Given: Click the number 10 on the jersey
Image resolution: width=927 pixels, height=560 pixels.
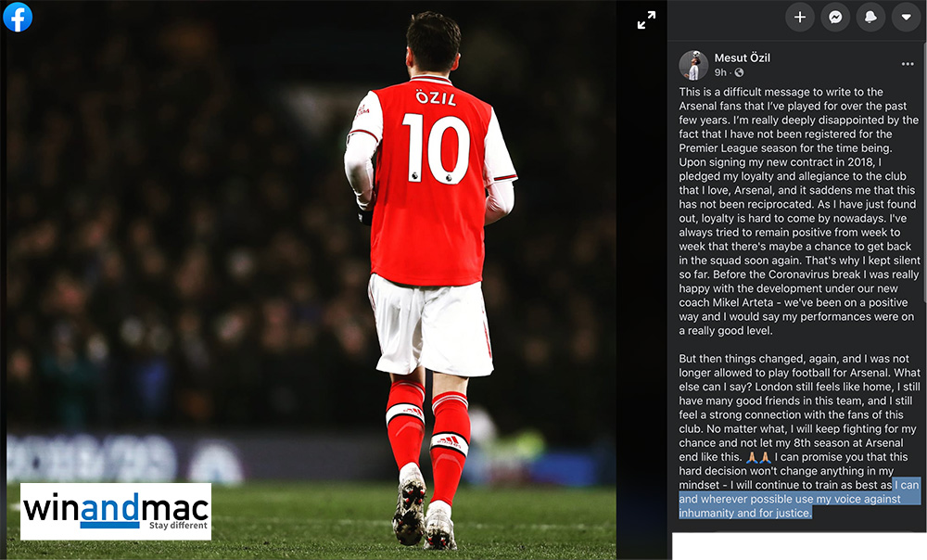Looking at the screenshot, I should [436, 147].
